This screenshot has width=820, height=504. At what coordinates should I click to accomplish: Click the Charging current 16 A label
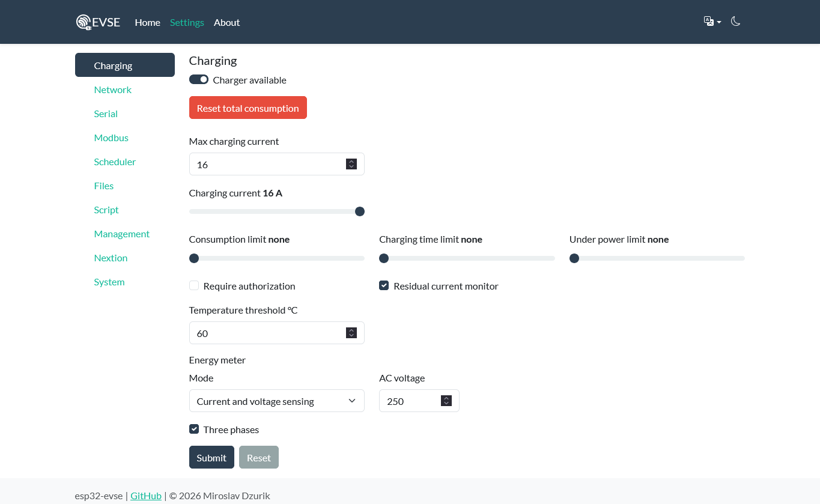pos(235,193)
